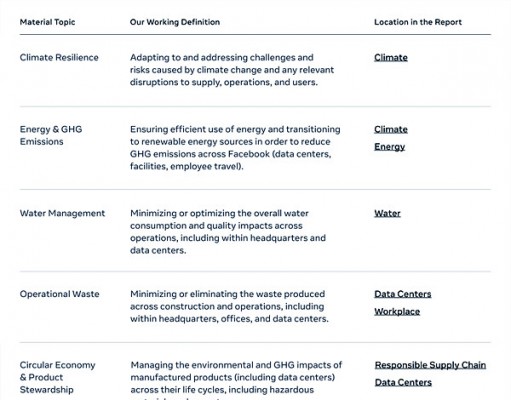Click the Operational Waste definition paragraph

229,306
